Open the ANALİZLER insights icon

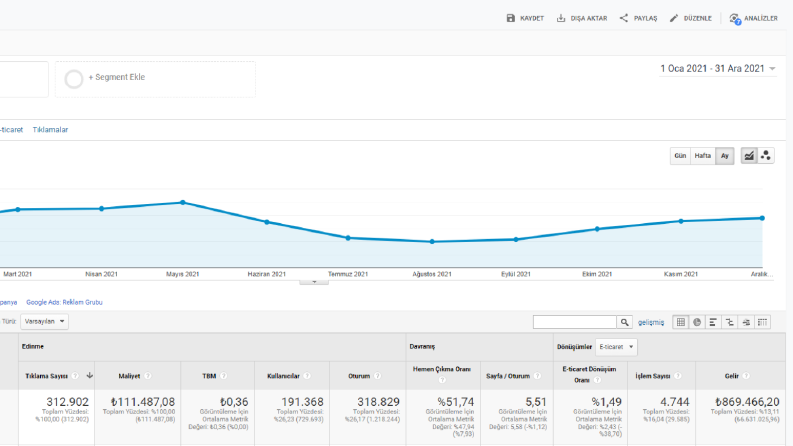pyautogui.click(x=734, y=19)
